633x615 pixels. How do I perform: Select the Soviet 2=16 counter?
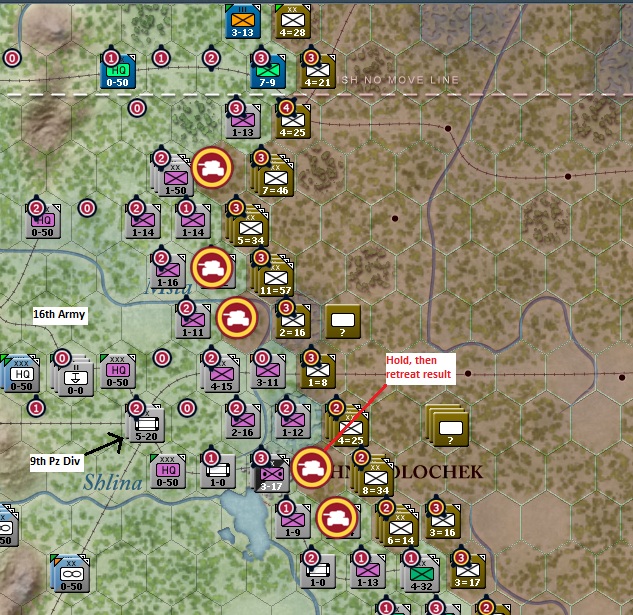[293, 321]
